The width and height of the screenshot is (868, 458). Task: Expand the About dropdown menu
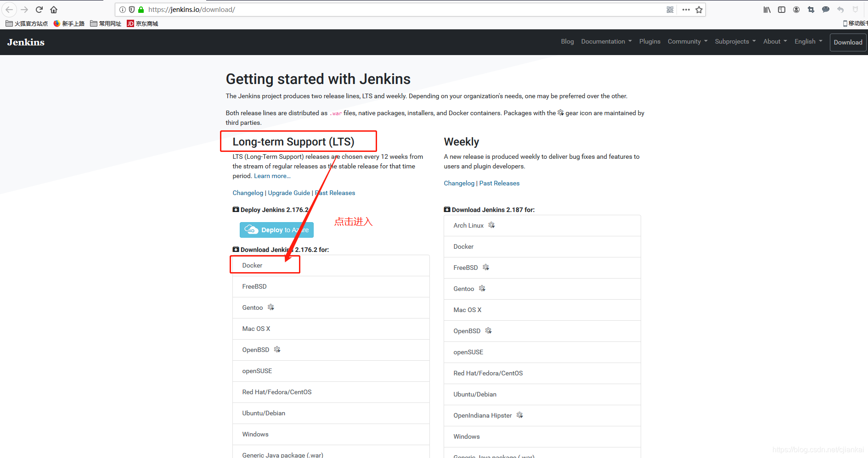(775, 41)
